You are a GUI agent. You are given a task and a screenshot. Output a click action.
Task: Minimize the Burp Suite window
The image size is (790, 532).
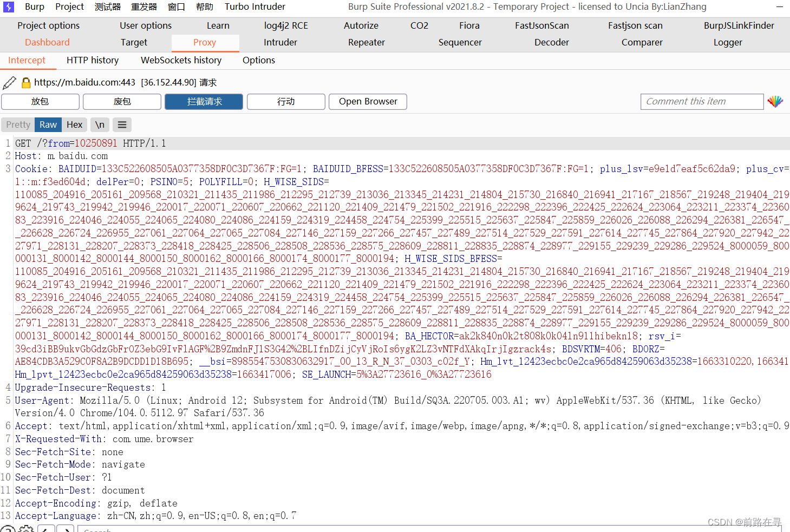pyautogui.click(x=780, y=6)
